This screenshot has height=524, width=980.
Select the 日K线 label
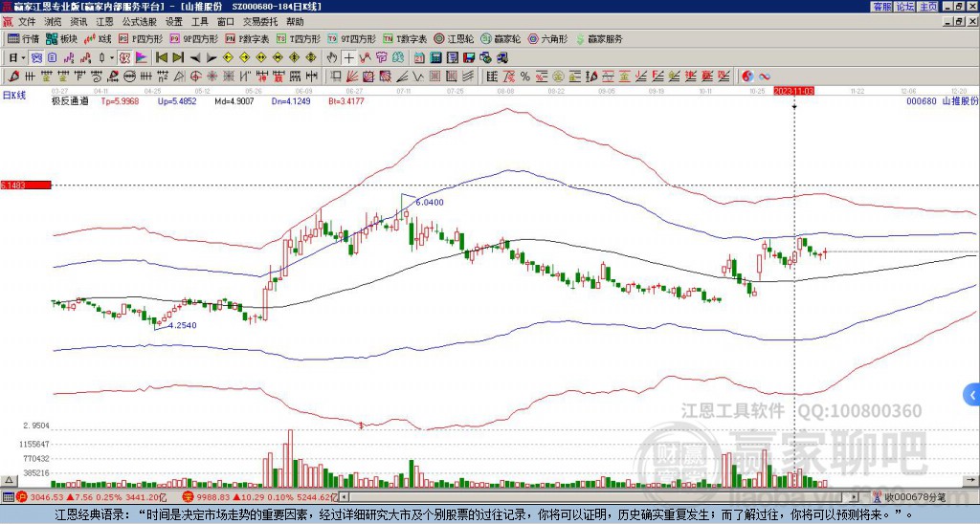pos(14,96)
